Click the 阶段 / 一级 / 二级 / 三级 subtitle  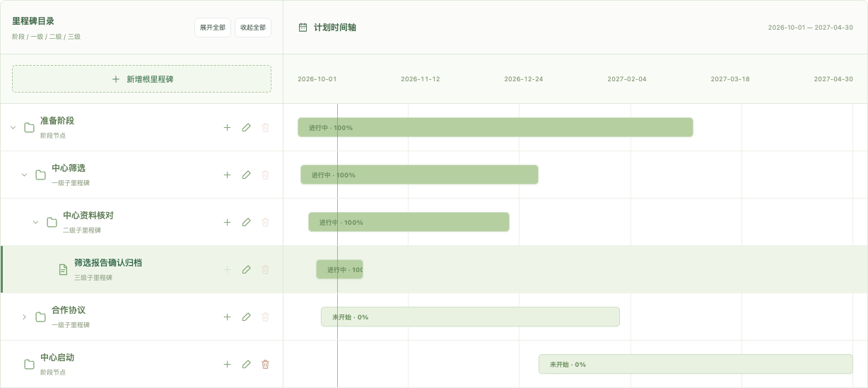pyautogui.click(x=46, y=37)
